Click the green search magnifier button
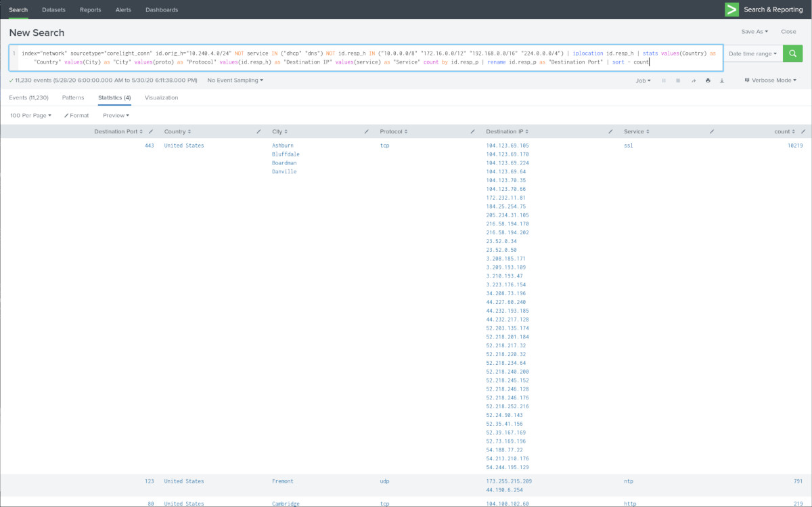The height and width of the screenshot is (507, 812). pyautogui.click(x=792, y=53)
